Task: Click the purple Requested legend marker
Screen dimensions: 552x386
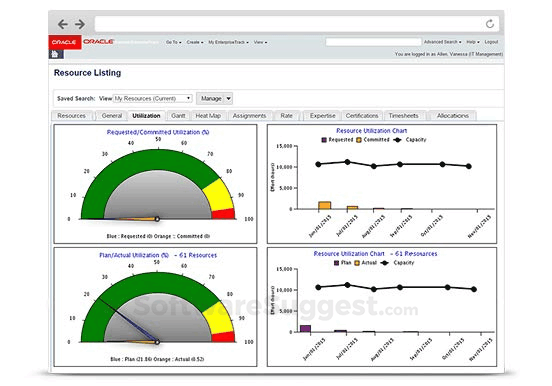Action: point(324,140)
